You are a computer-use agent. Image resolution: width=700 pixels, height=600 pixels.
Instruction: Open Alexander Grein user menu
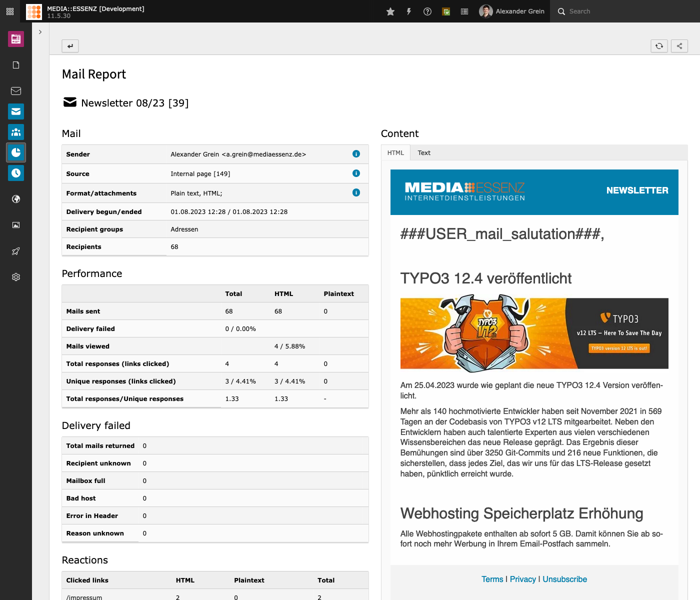point(512,11)
